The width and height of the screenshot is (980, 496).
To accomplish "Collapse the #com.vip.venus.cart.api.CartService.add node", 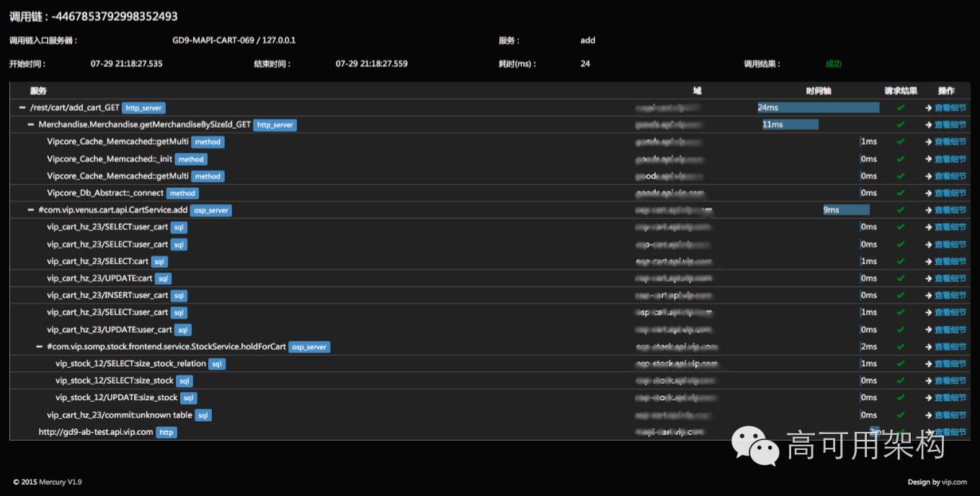I will 31,210.
